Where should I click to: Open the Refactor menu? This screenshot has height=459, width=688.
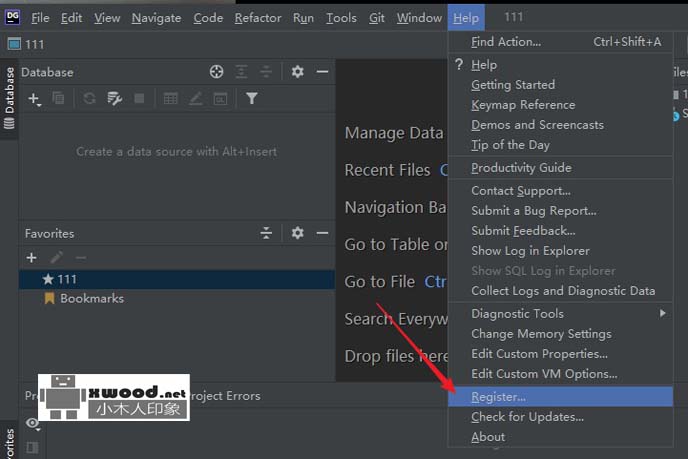pos(258,18)
